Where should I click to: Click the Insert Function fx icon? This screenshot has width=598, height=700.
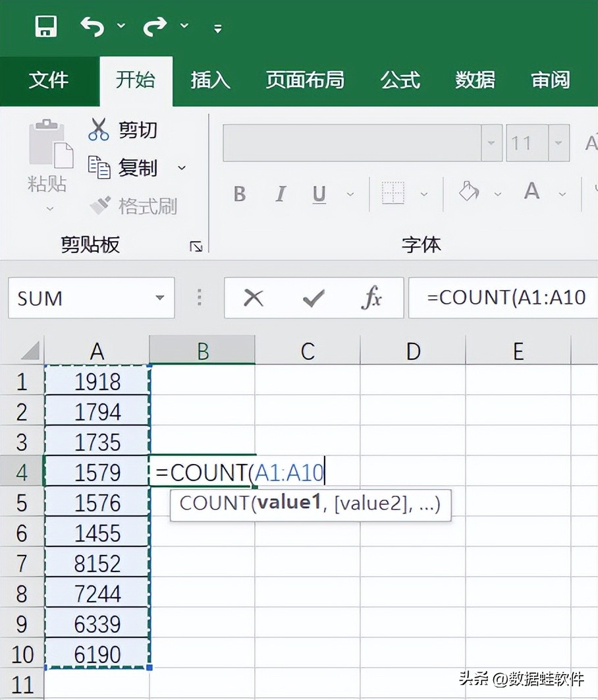point(371,299)
